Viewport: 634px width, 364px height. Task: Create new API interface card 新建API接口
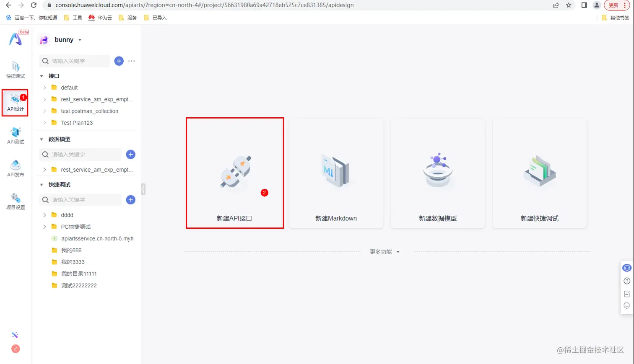(235, 173)
